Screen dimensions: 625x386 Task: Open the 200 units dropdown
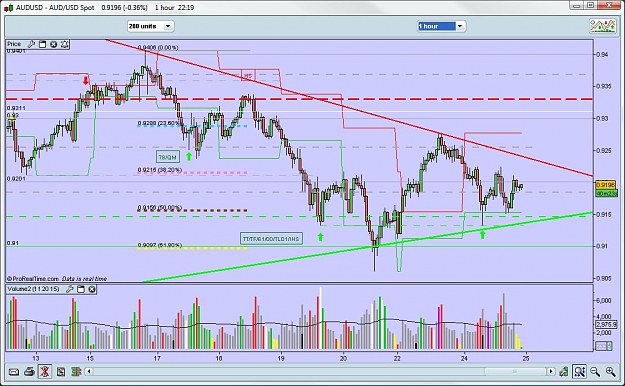click(151, 26)
